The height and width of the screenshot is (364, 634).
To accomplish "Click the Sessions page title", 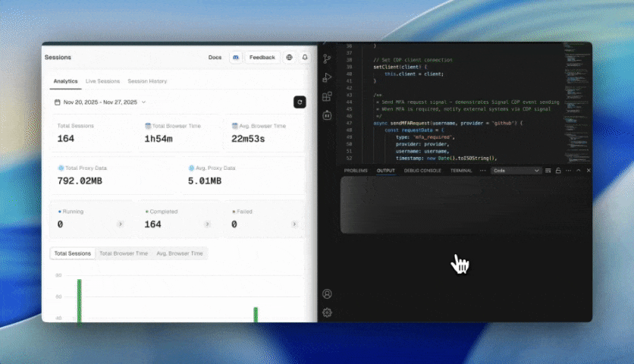I will click(58, 58).
